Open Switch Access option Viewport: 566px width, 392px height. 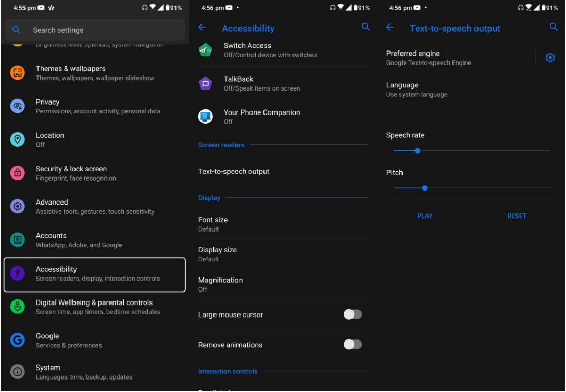click(x=283, y=50)
